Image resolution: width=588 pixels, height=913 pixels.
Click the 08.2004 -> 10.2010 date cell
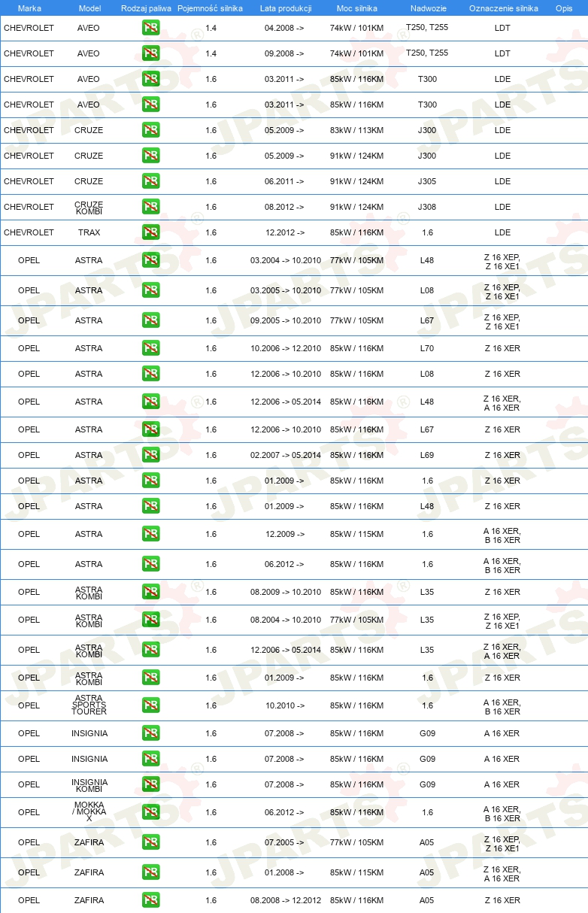coord(286,620)
